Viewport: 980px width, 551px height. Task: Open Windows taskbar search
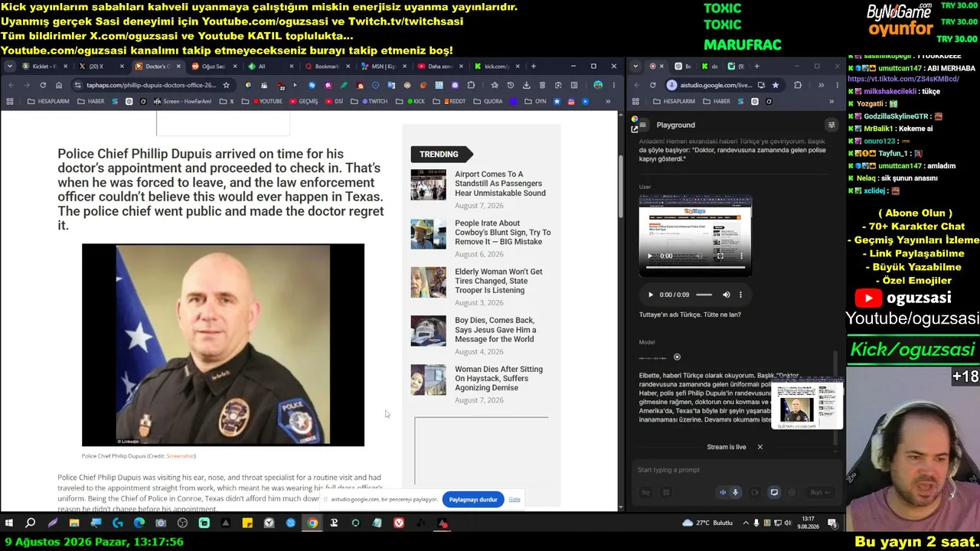pyautogui.click(x=31, y=523)
